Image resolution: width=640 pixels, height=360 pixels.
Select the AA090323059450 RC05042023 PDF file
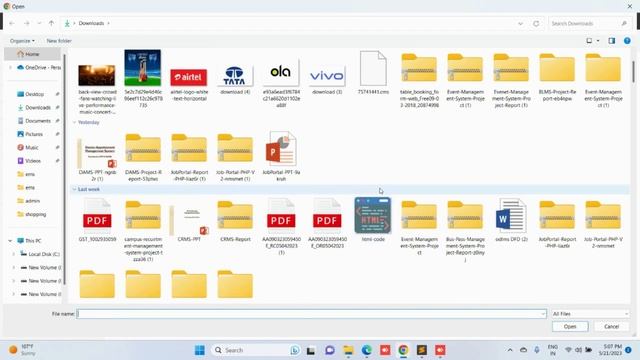tap(281, 216)
